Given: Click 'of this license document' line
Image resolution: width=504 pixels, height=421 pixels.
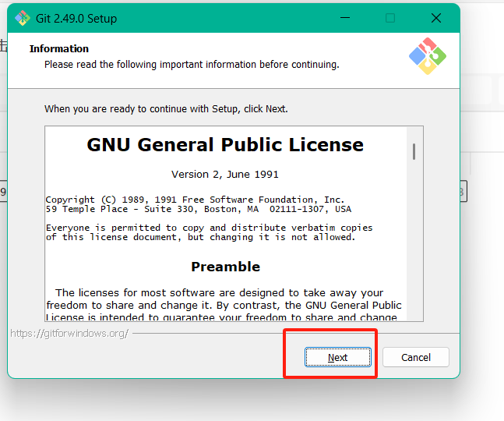Looking at the screenshot, I should pos(200,237).
